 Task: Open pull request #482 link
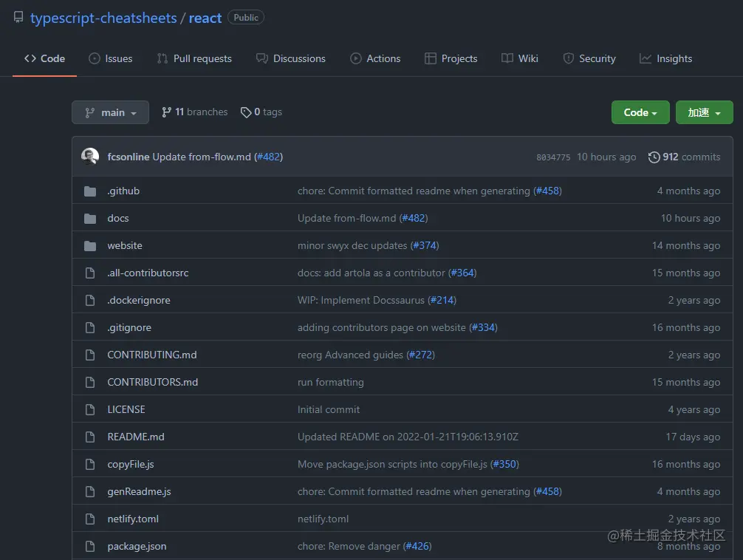(269, 157)
